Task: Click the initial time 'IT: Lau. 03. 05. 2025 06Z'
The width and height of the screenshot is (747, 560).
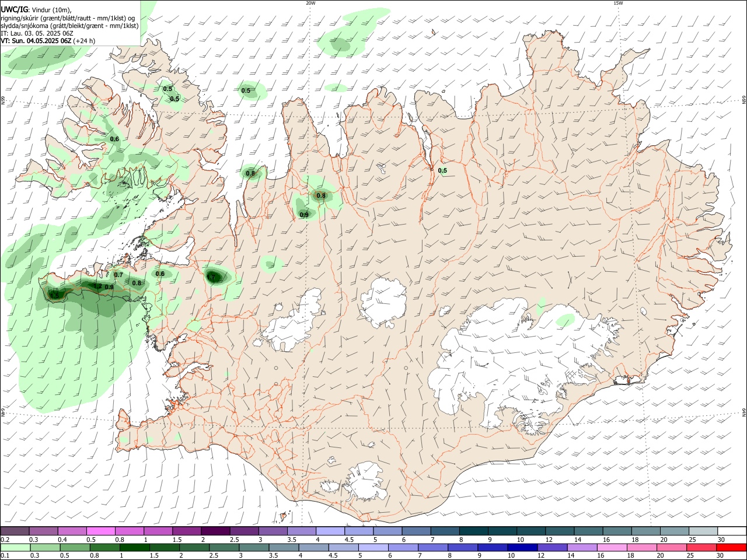Action: pyautogui.click(x=37, y=33)
